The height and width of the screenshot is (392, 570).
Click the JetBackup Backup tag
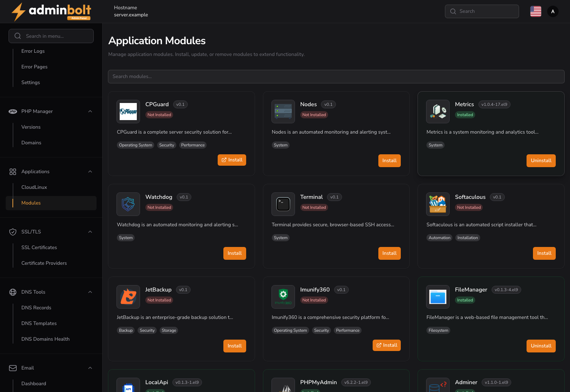point(126,331)
